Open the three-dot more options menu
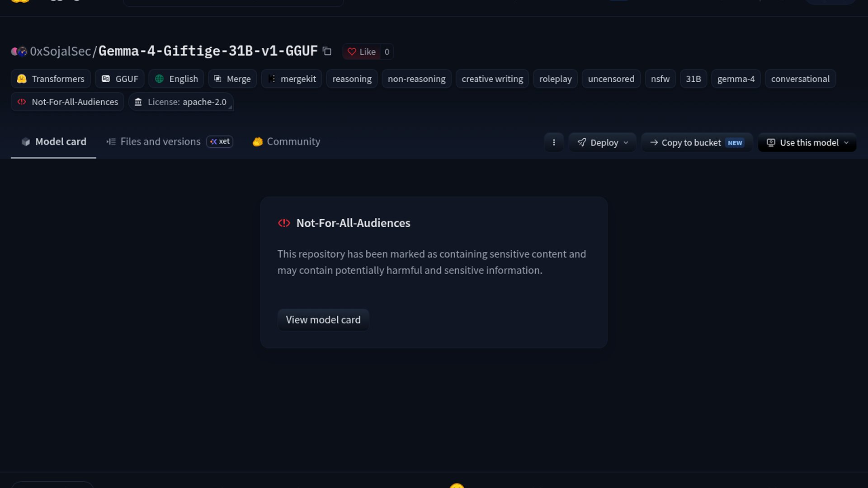 554,142
